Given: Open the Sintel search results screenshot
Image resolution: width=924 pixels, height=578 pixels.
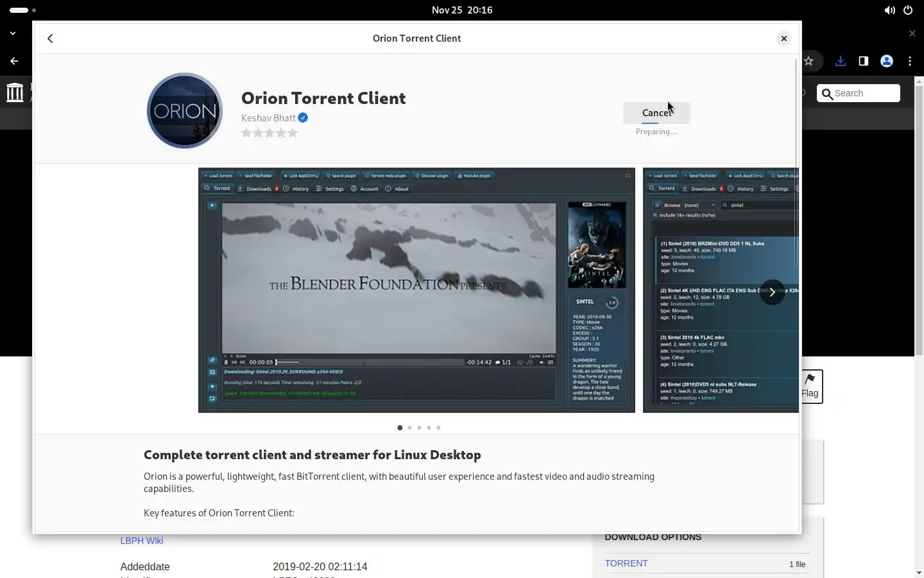Looking at the screenshot, I should 721,290.
